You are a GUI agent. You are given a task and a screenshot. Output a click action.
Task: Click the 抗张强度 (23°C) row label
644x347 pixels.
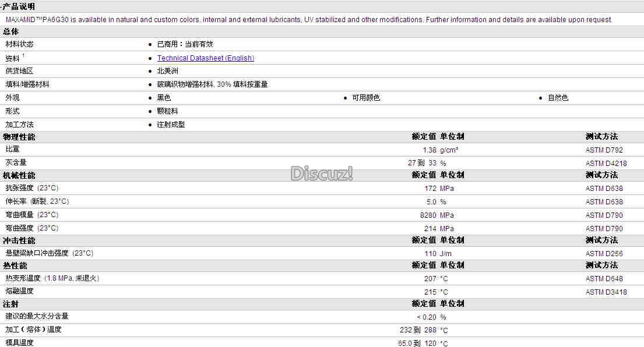[x=31, y=188]
